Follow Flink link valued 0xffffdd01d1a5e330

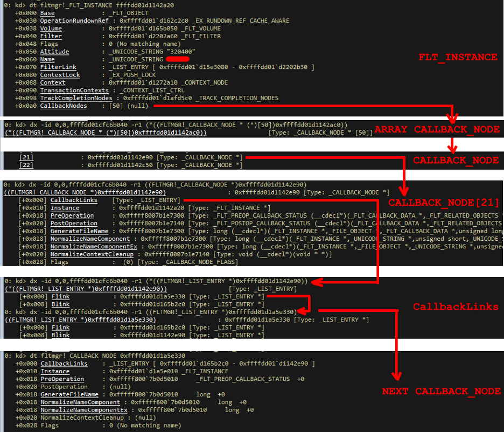tap(60, 297)
